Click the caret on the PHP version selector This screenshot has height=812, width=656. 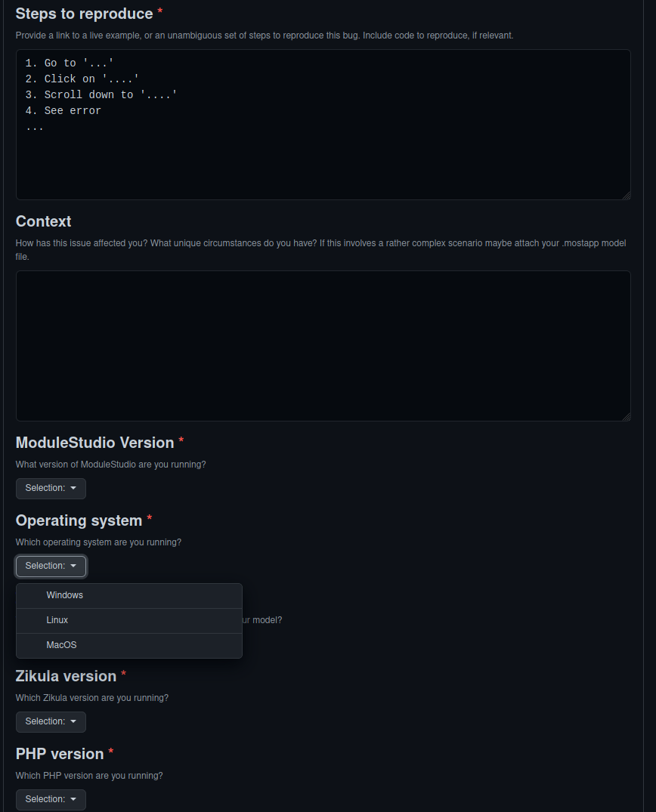[73, 799]
